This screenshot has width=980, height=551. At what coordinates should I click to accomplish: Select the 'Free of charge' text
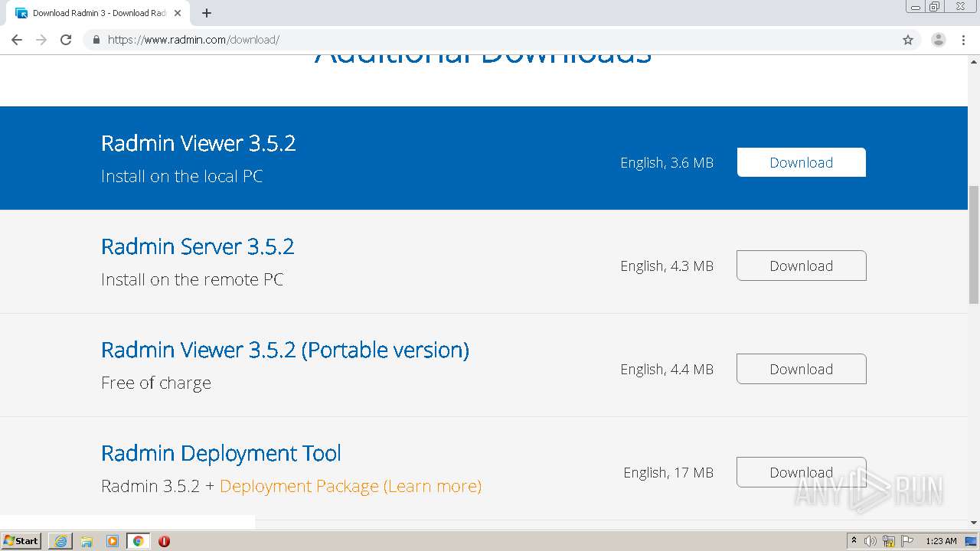[x=156, y=383]
